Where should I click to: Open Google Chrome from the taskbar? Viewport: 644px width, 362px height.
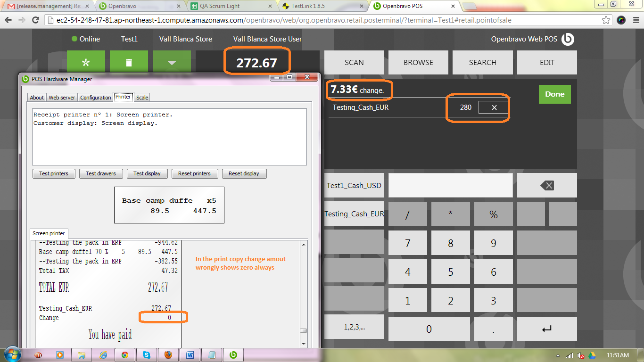[125, 355]
